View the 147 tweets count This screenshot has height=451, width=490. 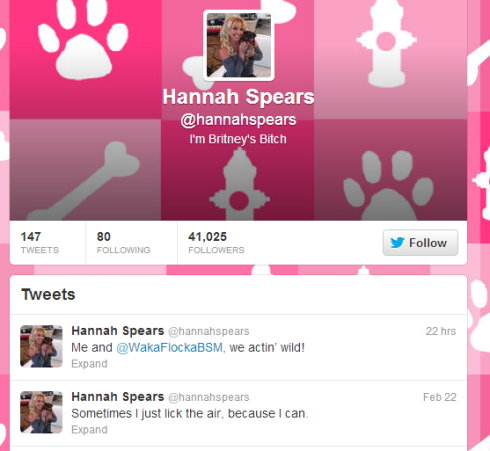tap(40, 243)
